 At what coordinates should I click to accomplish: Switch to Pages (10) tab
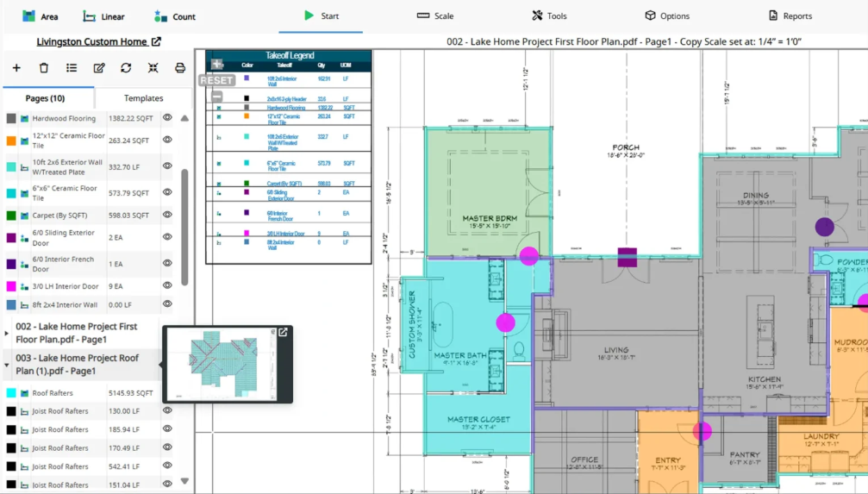pyautogui.click(x=46, y=98)
